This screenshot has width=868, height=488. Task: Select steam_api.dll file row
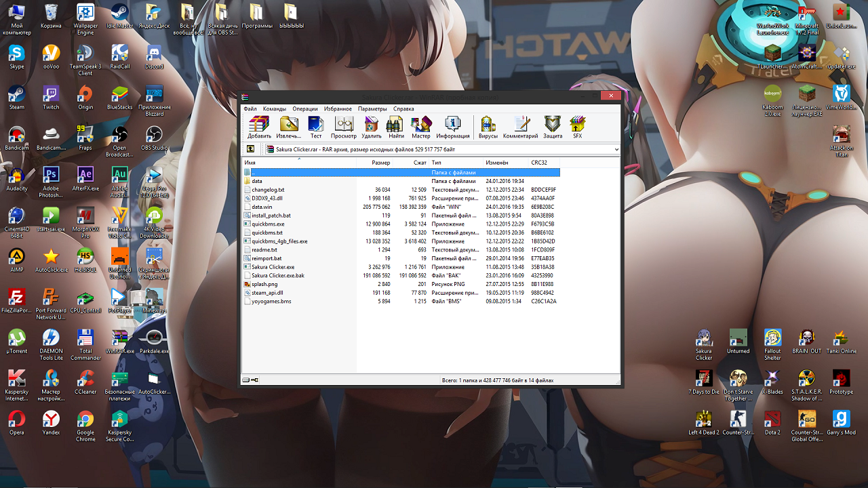tap(401, 293)
